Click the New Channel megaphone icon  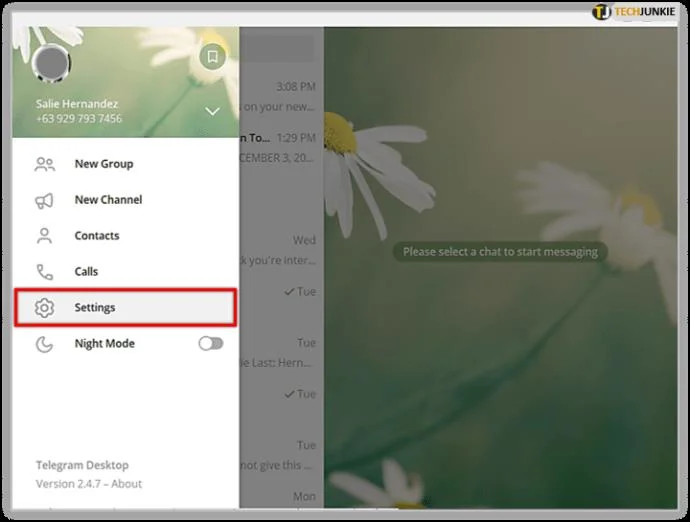click(x=44, y=200)
